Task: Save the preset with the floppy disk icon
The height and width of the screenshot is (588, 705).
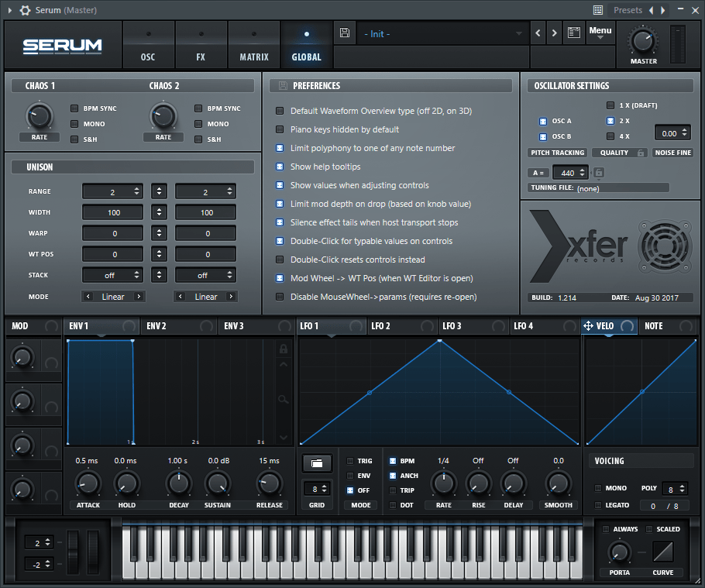Action: (x=345, y=33)
